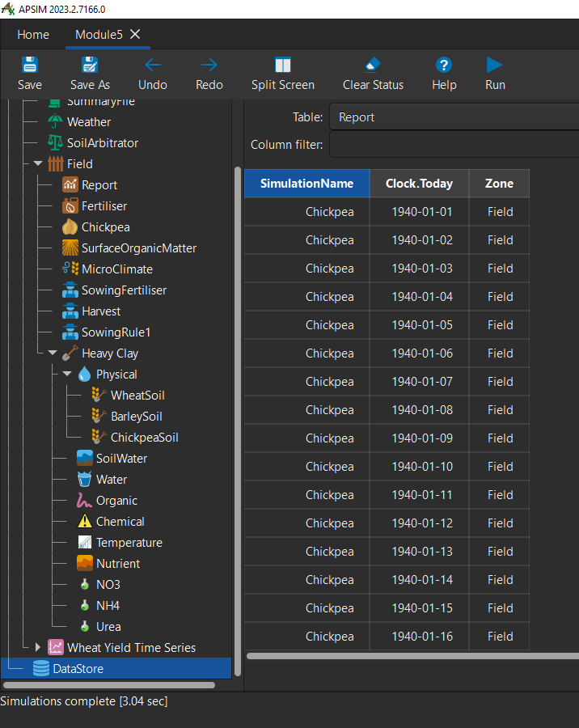The height and width of the screenshot is (728, 579).
Task: Click the Undo arrow icon
Action: coord(153,65)
